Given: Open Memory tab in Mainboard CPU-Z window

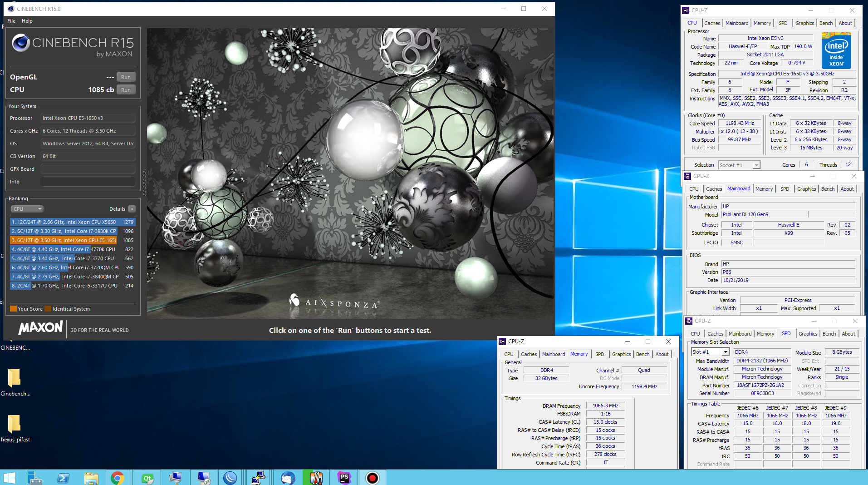Looking at the screenshot, I should 764,189.
